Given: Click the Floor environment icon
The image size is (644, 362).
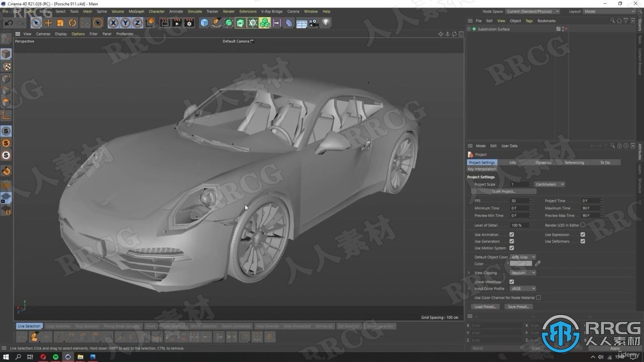Looking at the screenshot, I should 301,23.
